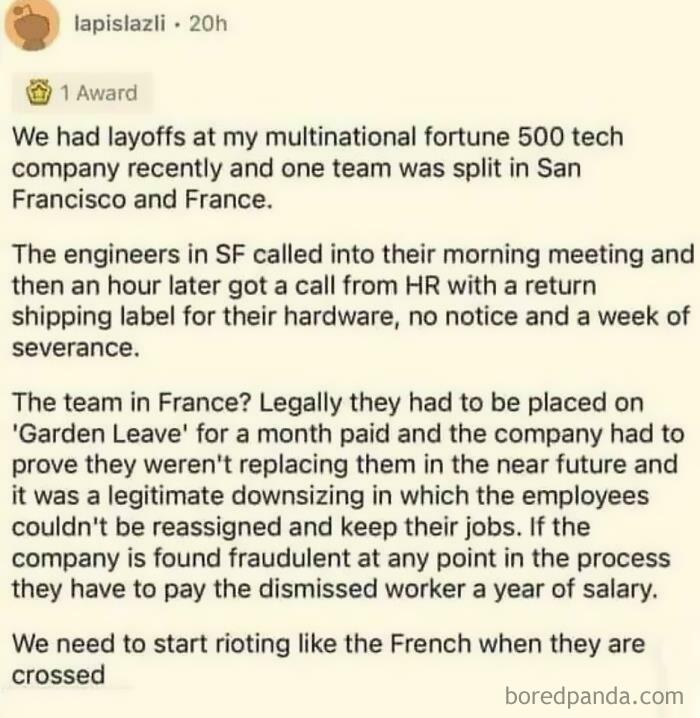Open the lapislazli user avatar
Image resolution: width=700 pixels, height=718 pixels.
pyautogui.click(x=31, y=25)
